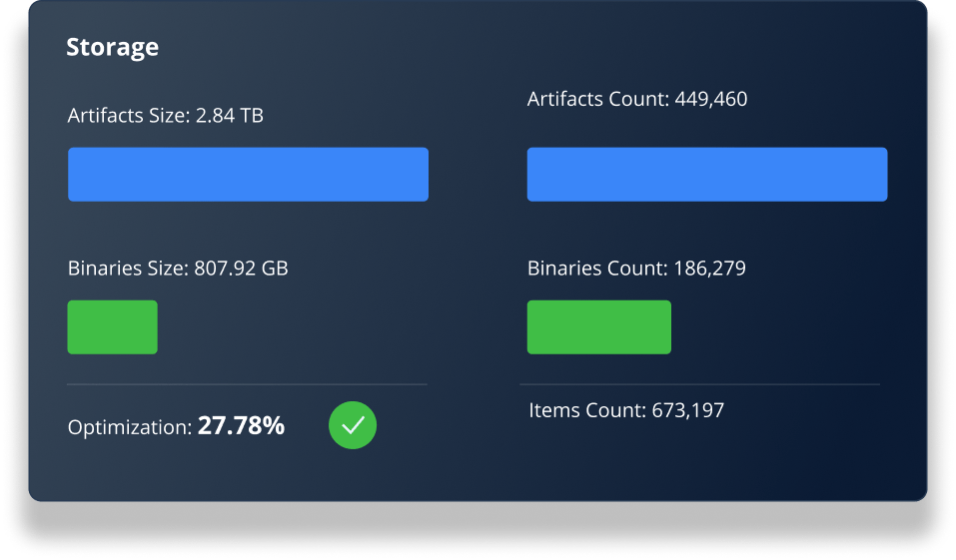
Task: Click the green Binaries Count bar
Action: pyautogui.click(x=599, y=327)
